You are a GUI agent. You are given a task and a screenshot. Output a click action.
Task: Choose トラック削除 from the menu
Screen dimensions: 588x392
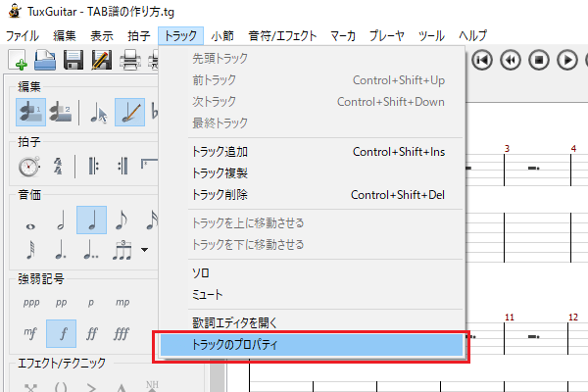(312, 195)
